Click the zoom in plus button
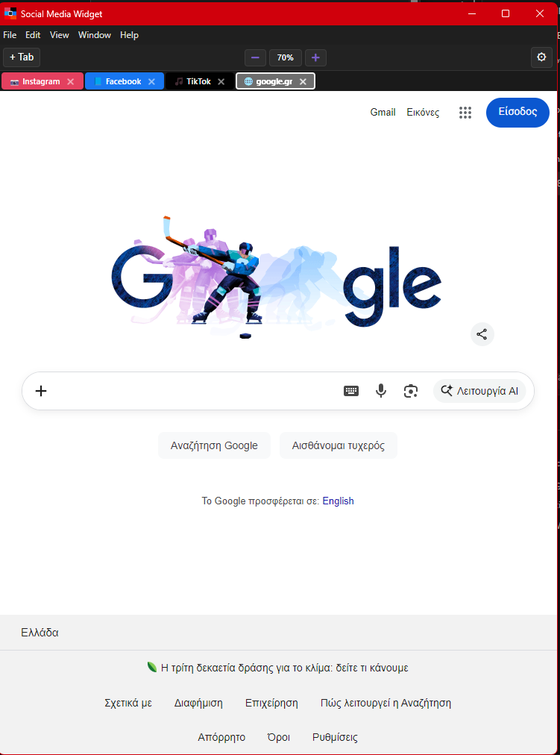Viewport: 560px width, 755px height. coord(315,57)
